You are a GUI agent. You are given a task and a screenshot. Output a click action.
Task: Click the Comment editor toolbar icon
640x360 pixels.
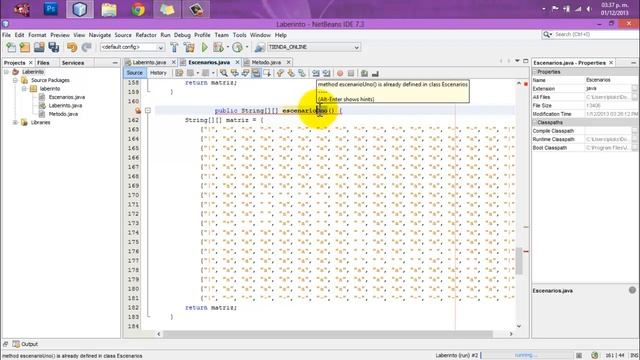364,73
